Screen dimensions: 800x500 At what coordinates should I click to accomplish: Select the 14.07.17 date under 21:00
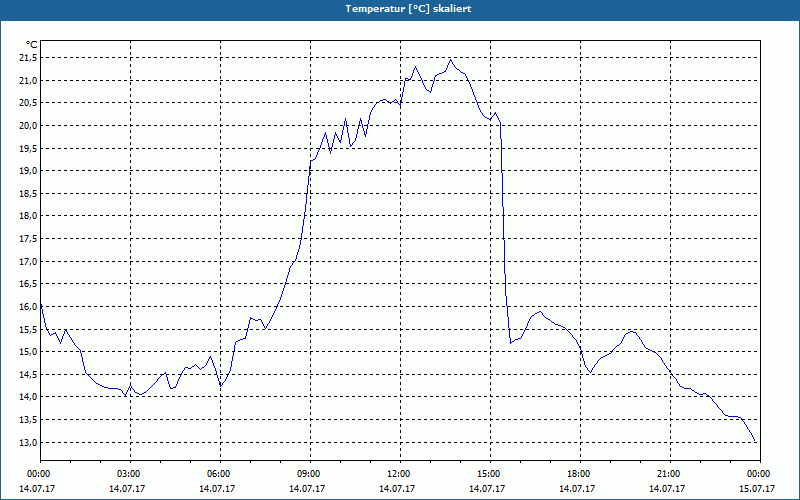click(667, 489)
